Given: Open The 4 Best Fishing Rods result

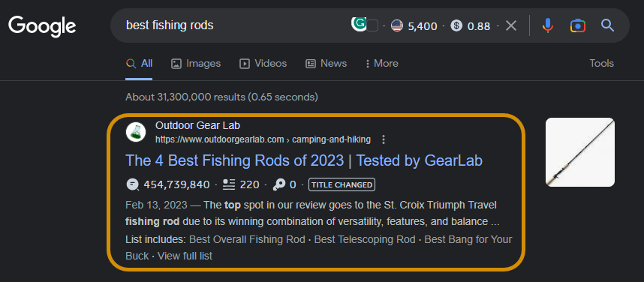Looking at the screenshot, I should pyautogui.click(x=304, y=160).
